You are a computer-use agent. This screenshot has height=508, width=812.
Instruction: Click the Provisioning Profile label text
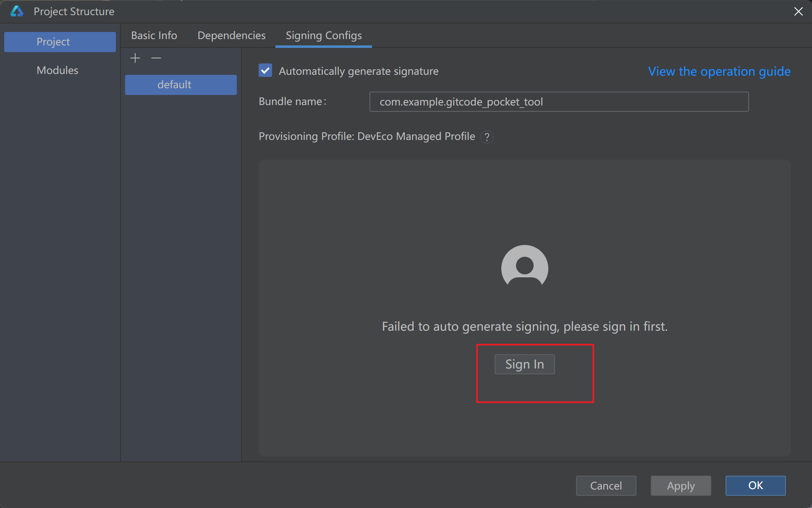pos(367,137)
